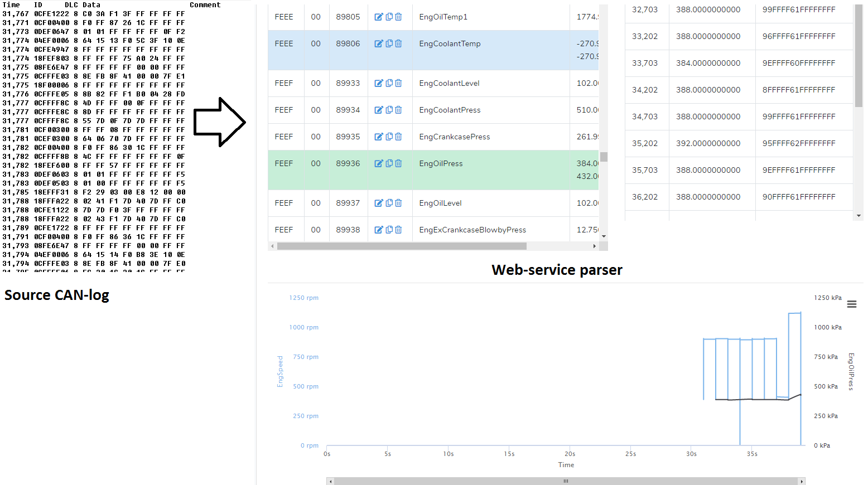The height and width of the screenshot is (485, 868).
Task: Copy the EngCoolantTemp signal row
Action: pyautogui.click(x=389, y=43)
